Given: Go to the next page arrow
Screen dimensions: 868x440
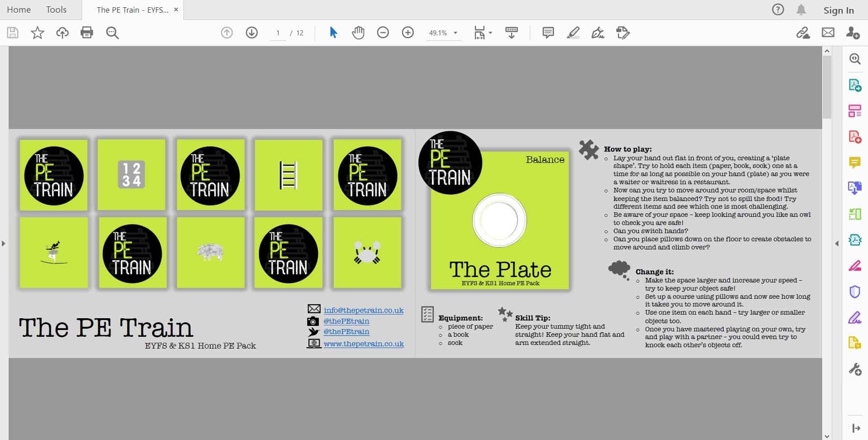Looking at the screenshot, I should coord(251,33).
